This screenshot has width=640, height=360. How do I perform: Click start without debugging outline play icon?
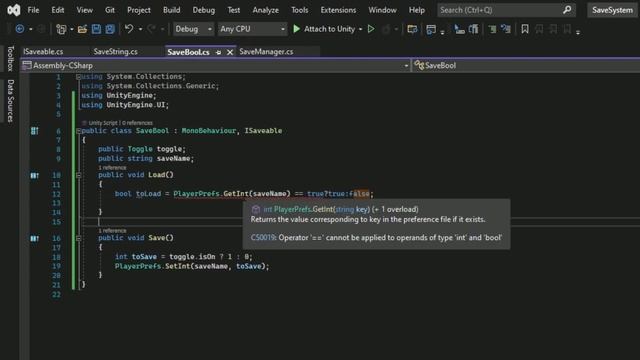(371, 29)
